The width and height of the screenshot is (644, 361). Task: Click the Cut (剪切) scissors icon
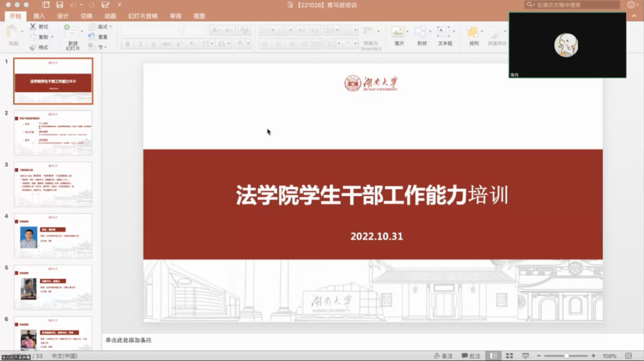pyautogui.click(x=33, y=27)
